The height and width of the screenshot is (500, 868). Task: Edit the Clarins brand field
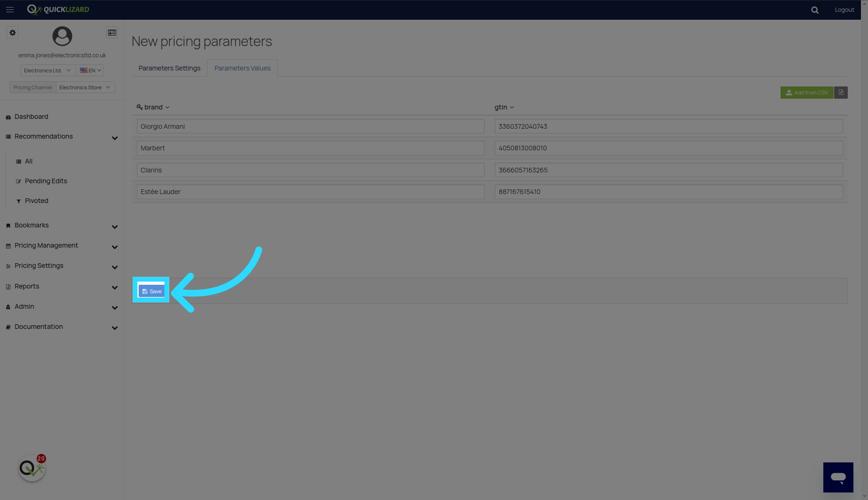pyautogui.click(x=310, y=170)
